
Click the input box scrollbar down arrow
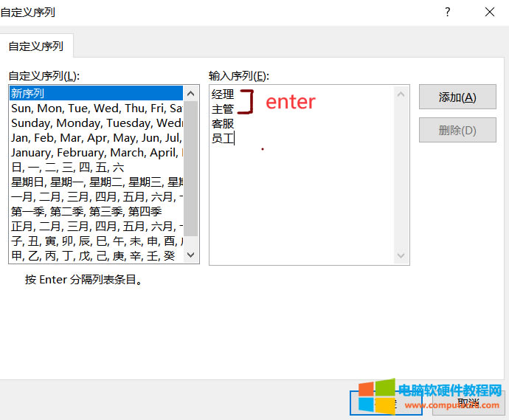point(401,256)
